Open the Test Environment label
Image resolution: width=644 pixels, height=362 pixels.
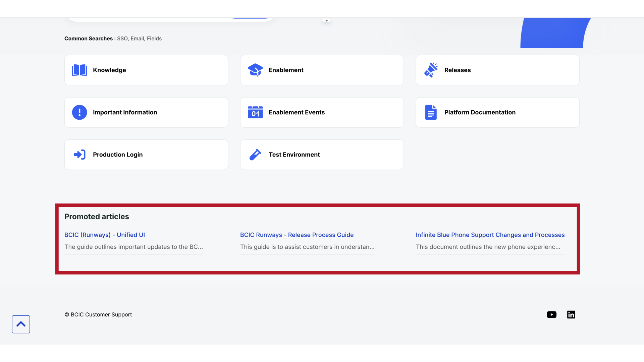click(294, 155)
